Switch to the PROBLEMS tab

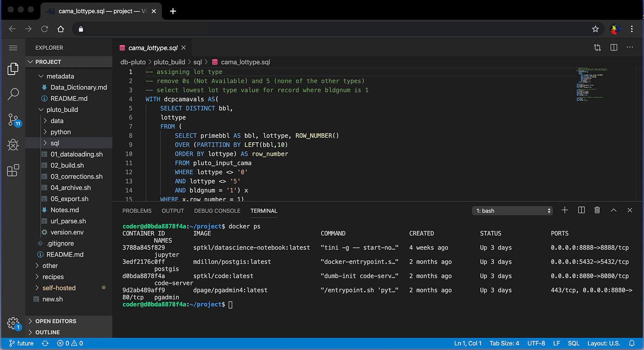pyautogui.click(x=137, y=211)
